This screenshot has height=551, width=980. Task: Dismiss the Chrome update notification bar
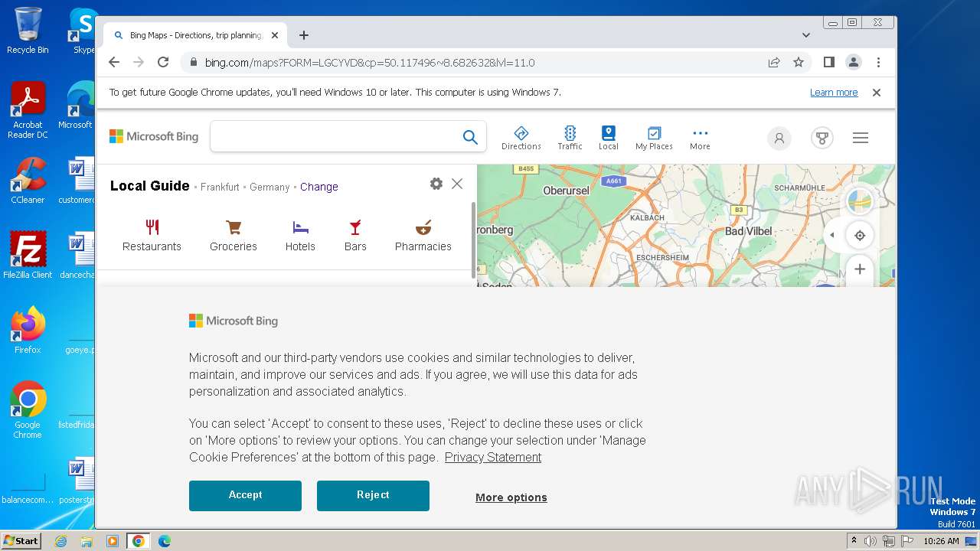pyautogui.click(x=877, y=93)
